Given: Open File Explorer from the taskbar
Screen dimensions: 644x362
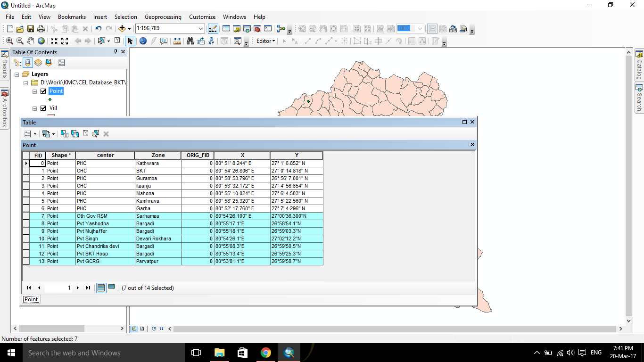Looking at the screenshot, I should point(220,353).
